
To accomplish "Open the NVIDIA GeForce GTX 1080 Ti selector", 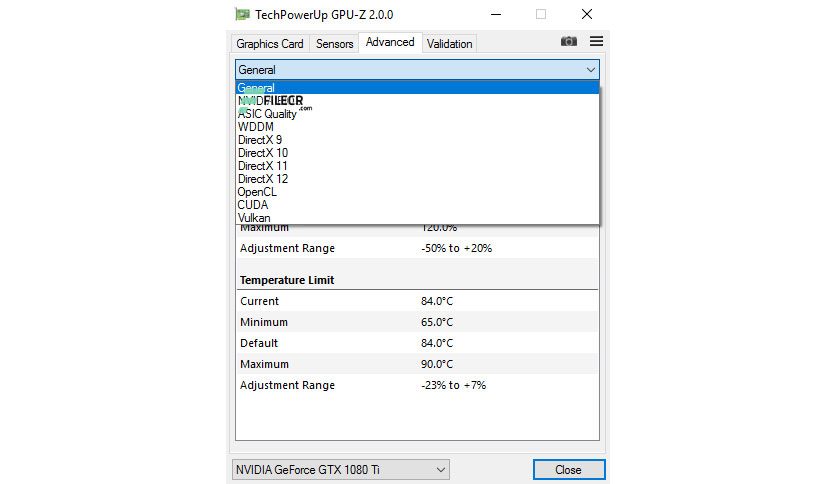I will point(341,470).
